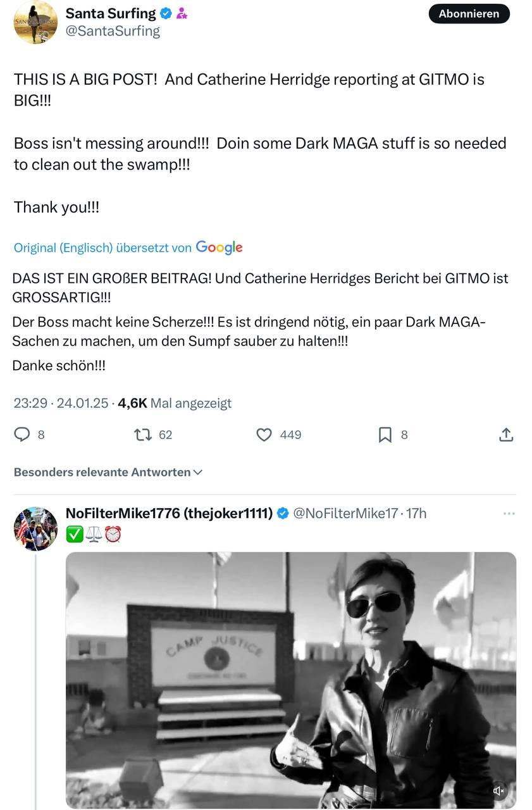
Task: Bookmark the Santa Surfing post
Action: click(385, 435)
